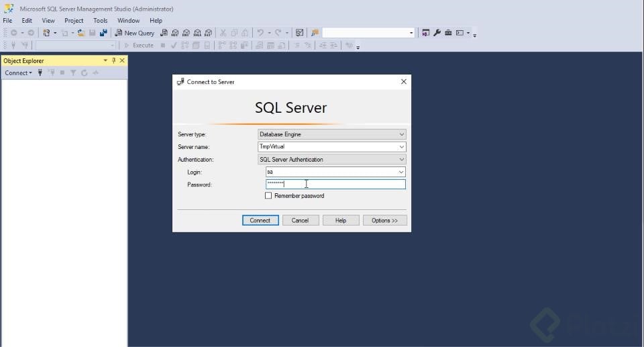Click the Refresh icon in Object Explorer

point(85,72)
